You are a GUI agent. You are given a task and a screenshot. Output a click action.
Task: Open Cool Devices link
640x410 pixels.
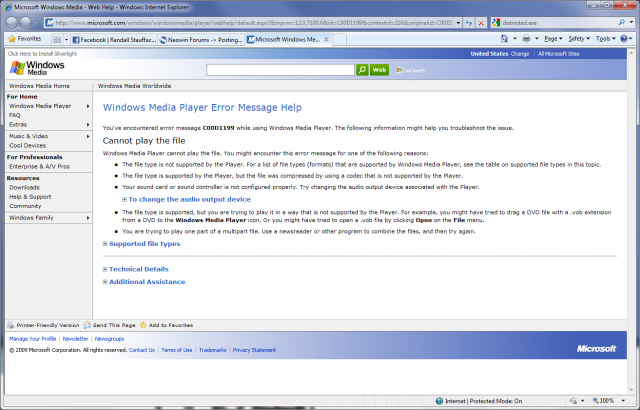27,146
